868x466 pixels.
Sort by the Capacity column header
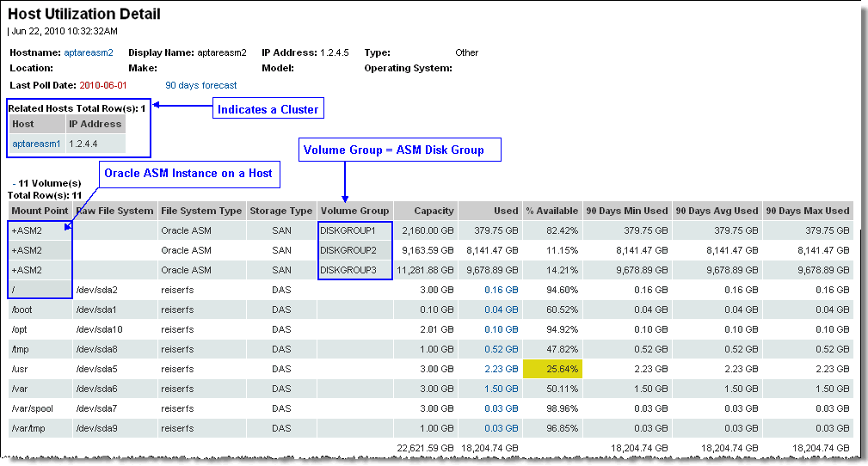(x=433, y=211)
